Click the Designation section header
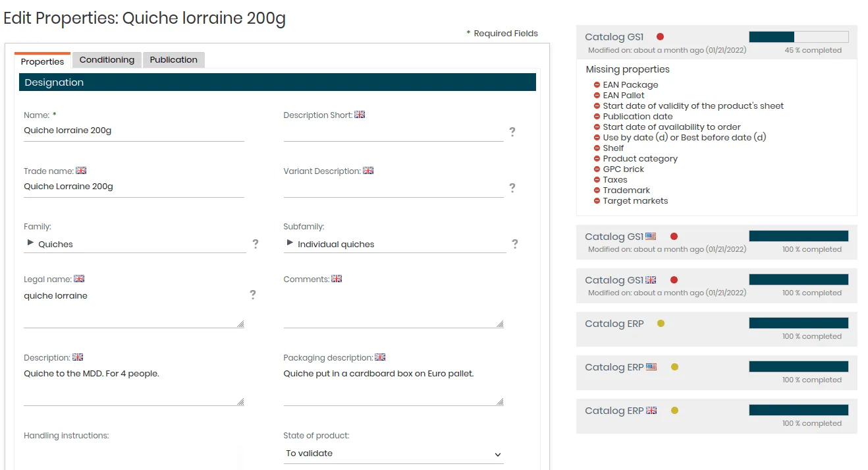 (x=277, y=82)
